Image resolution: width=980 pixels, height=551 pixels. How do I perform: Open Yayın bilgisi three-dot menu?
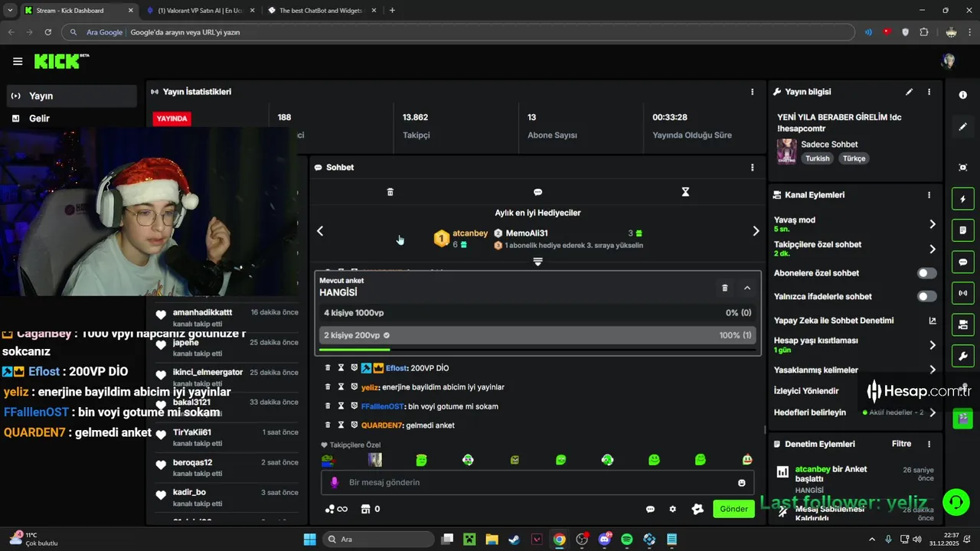point(929,92)
